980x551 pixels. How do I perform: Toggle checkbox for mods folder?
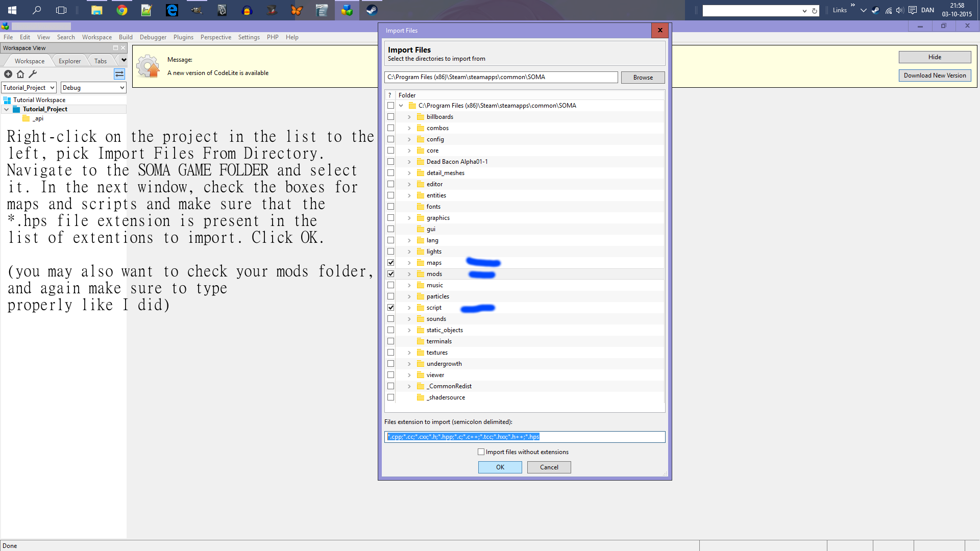click(x=390, y=274)
